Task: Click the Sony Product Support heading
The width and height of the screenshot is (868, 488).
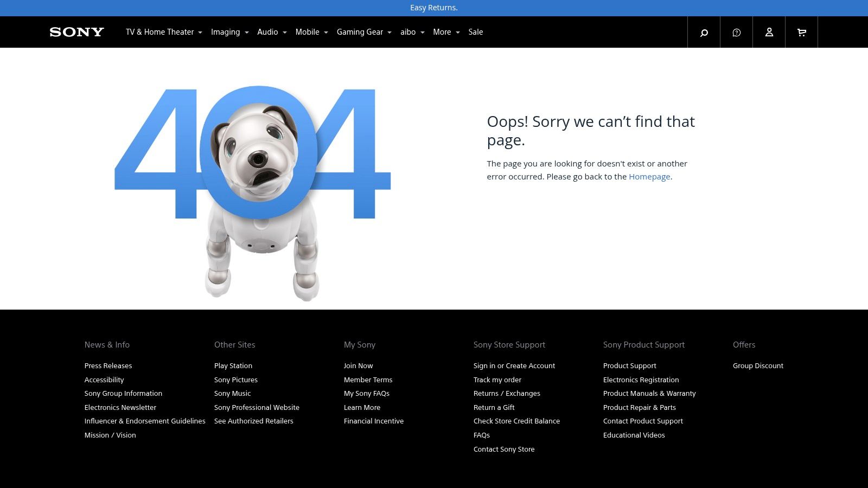Action: point(644,345)
